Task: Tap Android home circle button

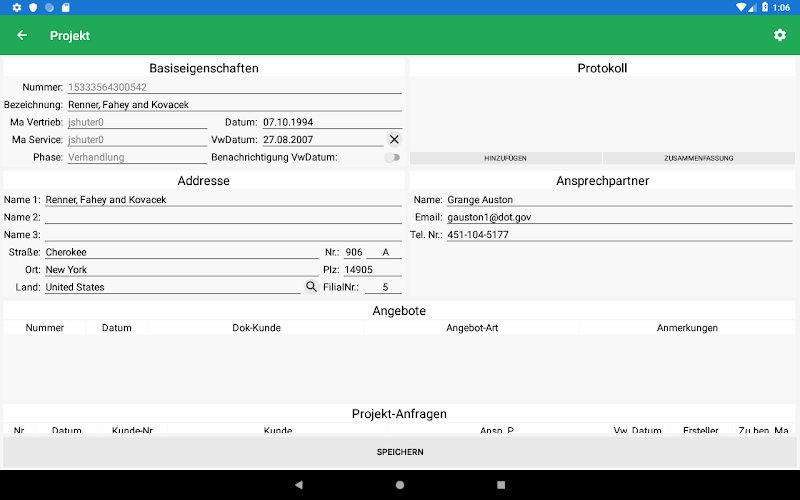Action: coord(400,485)
